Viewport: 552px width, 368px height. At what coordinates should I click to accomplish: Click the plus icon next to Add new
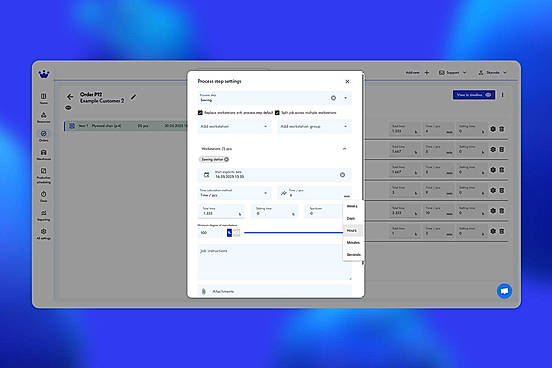(x=427, y=73)
